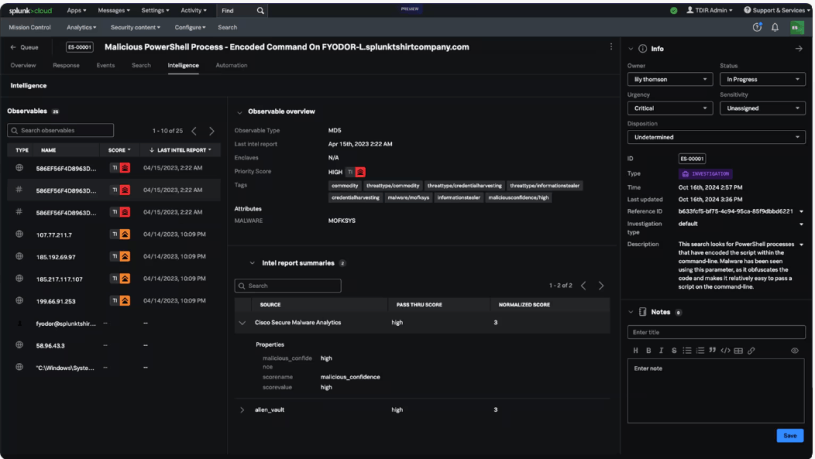Expand the Reference ID arrow
815x459 pixels.
[801, 212]
